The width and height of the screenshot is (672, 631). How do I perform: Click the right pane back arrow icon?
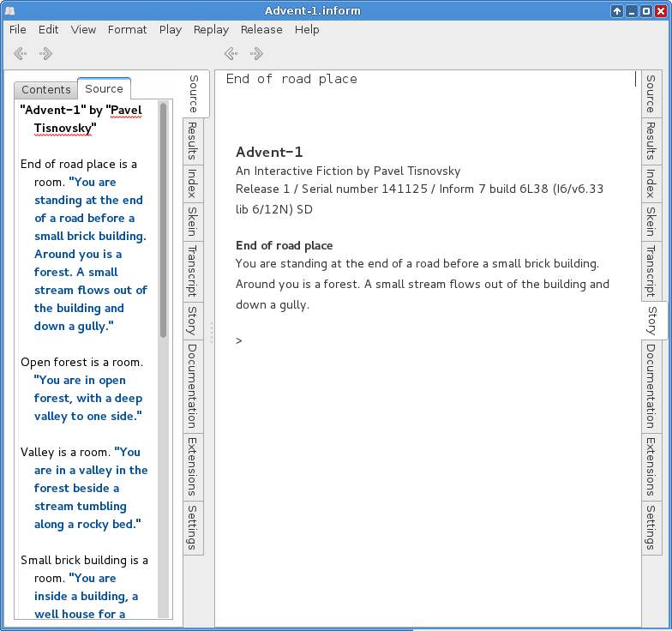231,53
